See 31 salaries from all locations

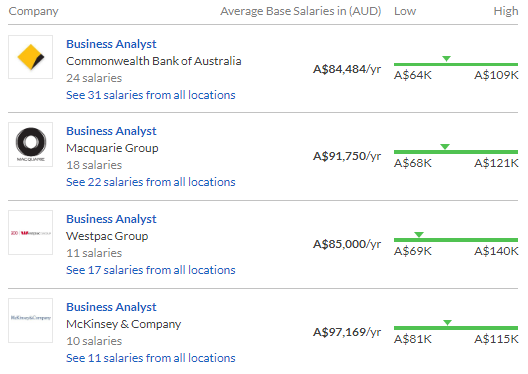(x=151, y=95)
